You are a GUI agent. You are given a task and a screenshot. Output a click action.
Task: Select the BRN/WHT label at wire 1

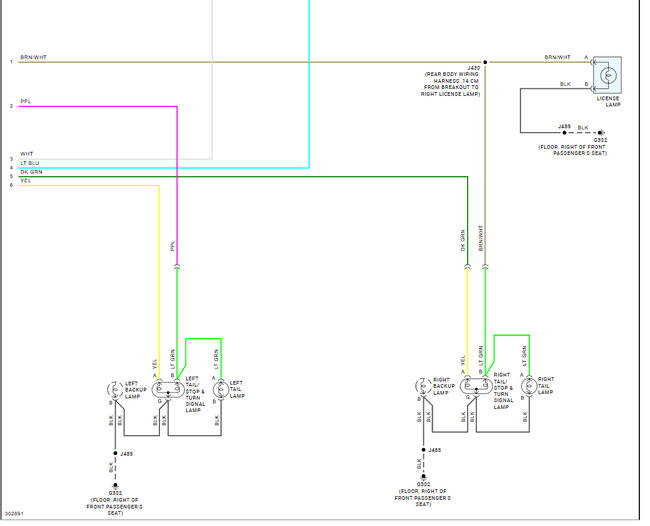click(34, 58)
